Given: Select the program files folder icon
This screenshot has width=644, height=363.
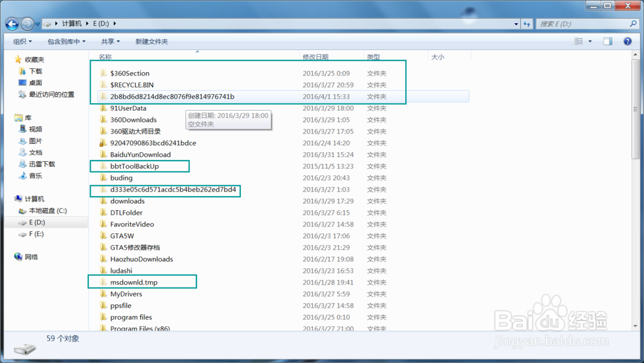Looking at the screenshot, I should pos(104,317).
